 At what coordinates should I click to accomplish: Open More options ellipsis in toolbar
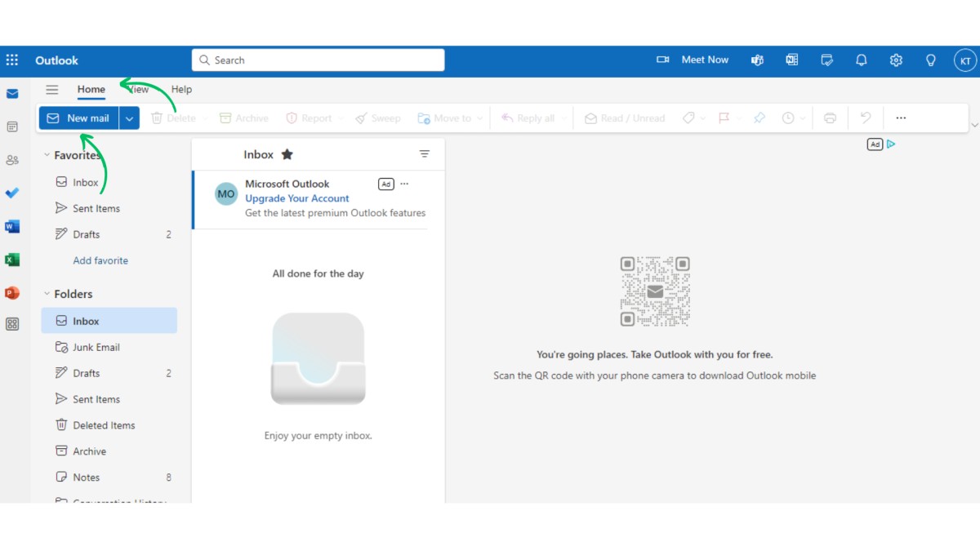pyautogui.click(x=901, y=118)
